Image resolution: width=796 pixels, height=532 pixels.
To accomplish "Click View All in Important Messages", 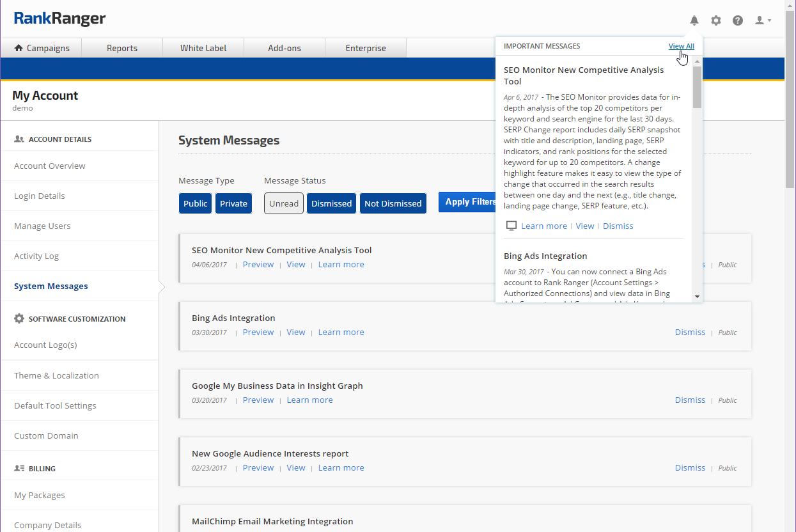I will tap(681, 46).
